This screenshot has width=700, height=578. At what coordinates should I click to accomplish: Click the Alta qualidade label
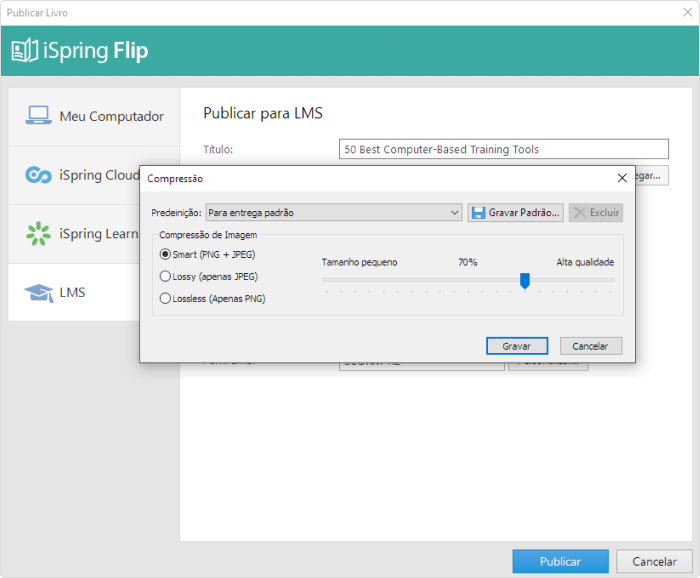(585, 262)
